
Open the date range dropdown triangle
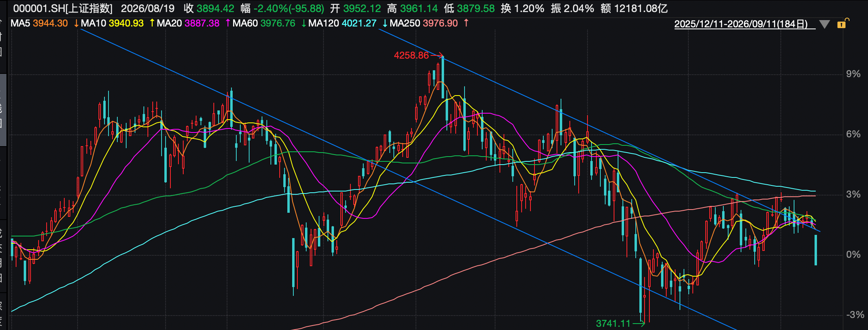(824, 24)
